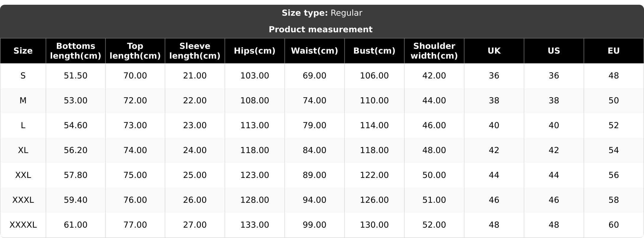Select the bust value 122.00
This screenshot has width=644, height=238.
point(374,175)
